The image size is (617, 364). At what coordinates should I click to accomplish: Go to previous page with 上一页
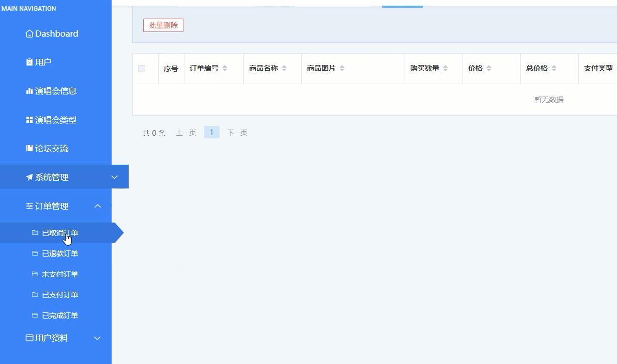coord(186,133)
